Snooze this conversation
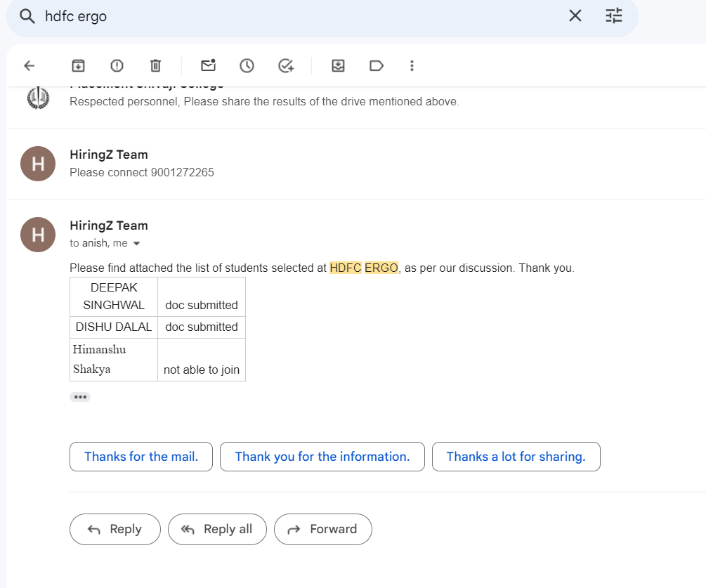 [247, 66]
